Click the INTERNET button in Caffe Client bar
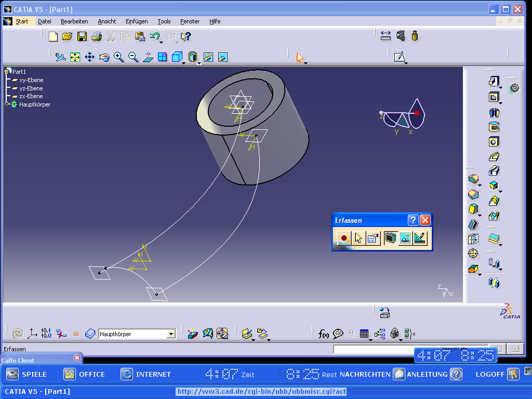This screenshot has width=532, height=399. [147, 374]
